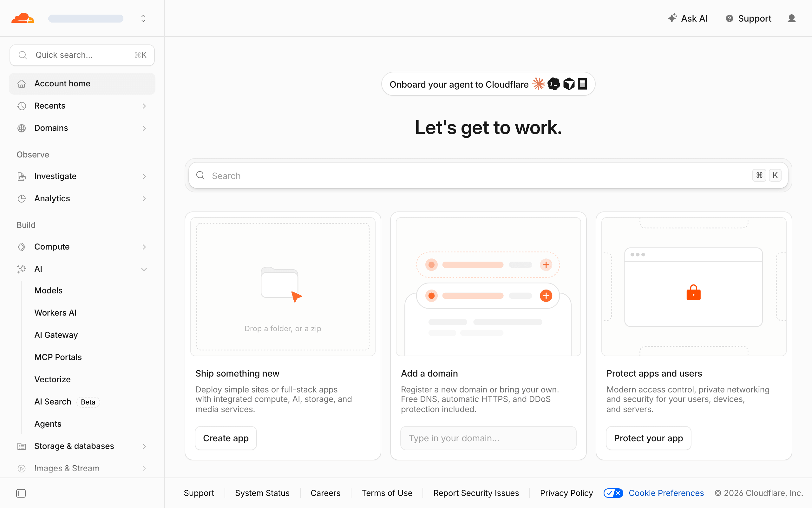Click the Domains globe icon

[x=22, y=128]
